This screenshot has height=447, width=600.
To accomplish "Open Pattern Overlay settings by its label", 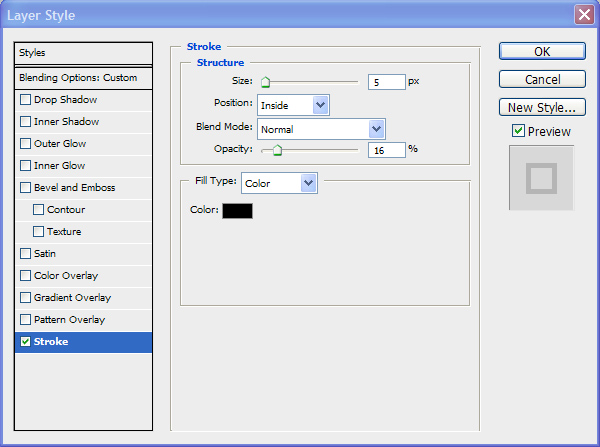I will [69, 320].
